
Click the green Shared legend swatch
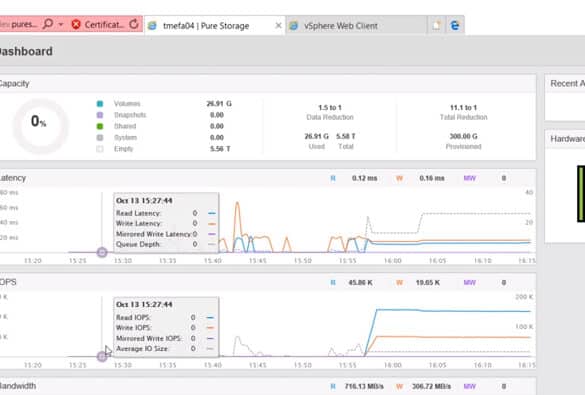tap(100, 126)
